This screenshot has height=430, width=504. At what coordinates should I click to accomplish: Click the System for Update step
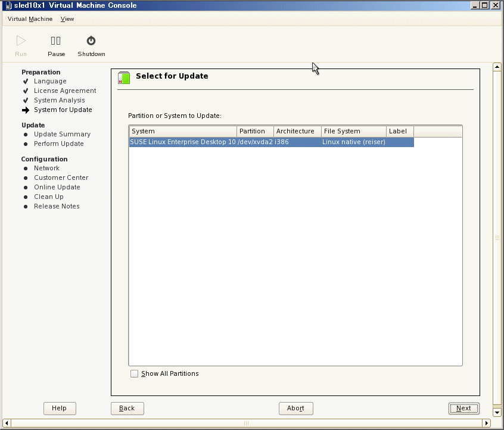click(63, 110)
